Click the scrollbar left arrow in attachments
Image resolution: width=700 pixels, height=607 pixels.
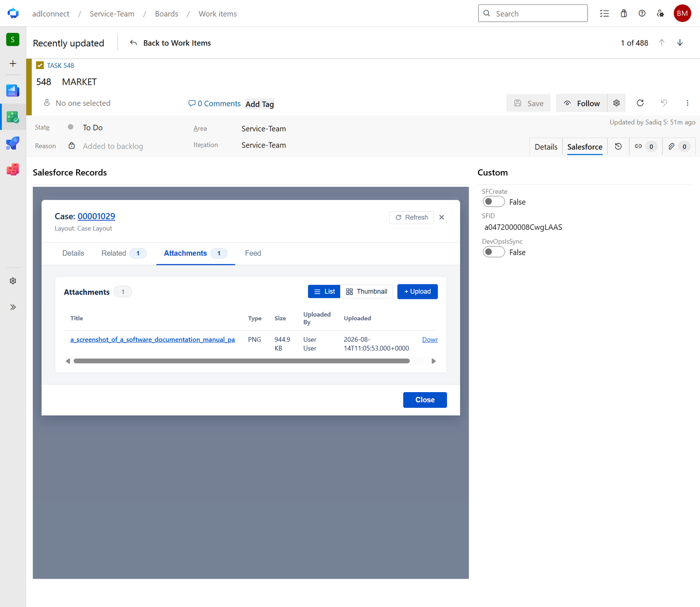pos(68,361)
